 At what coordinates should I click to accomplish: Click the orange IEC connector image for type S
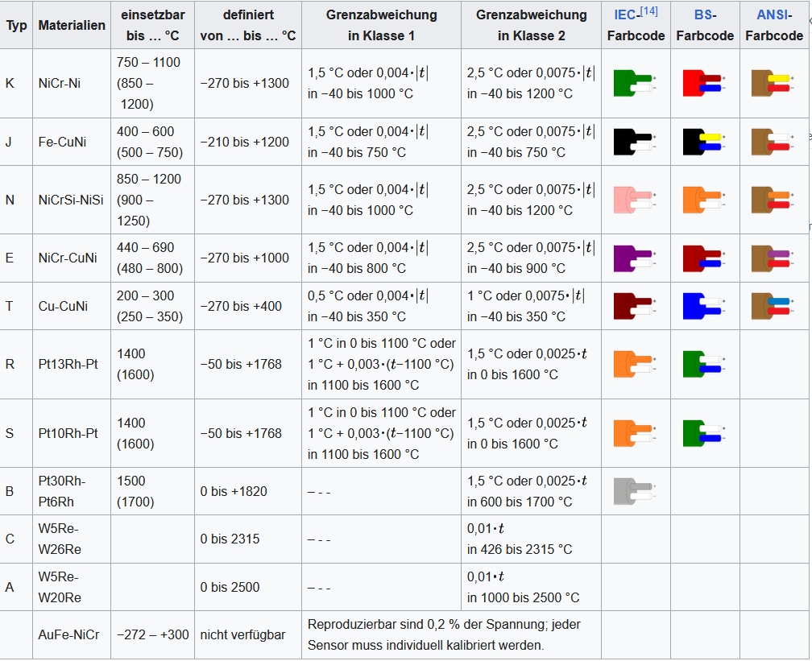[x=635, y=433]
